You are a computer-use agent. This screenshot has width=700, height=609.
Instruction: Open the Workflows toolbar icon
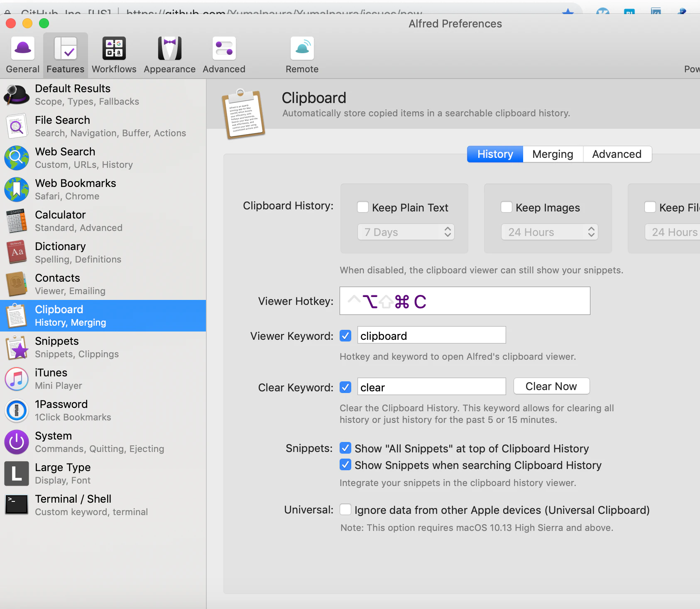[x=114, y=49]
